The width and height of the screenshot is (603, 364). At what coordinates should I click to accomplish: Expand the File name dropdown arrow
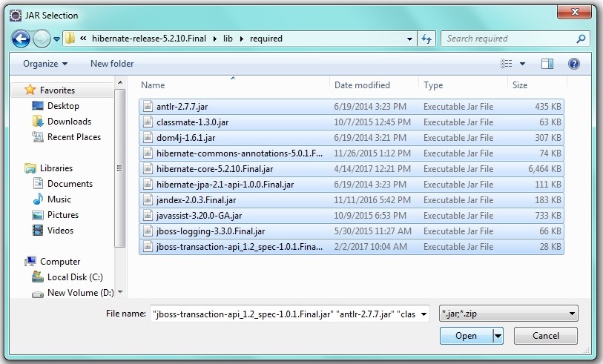pos(424,314)
